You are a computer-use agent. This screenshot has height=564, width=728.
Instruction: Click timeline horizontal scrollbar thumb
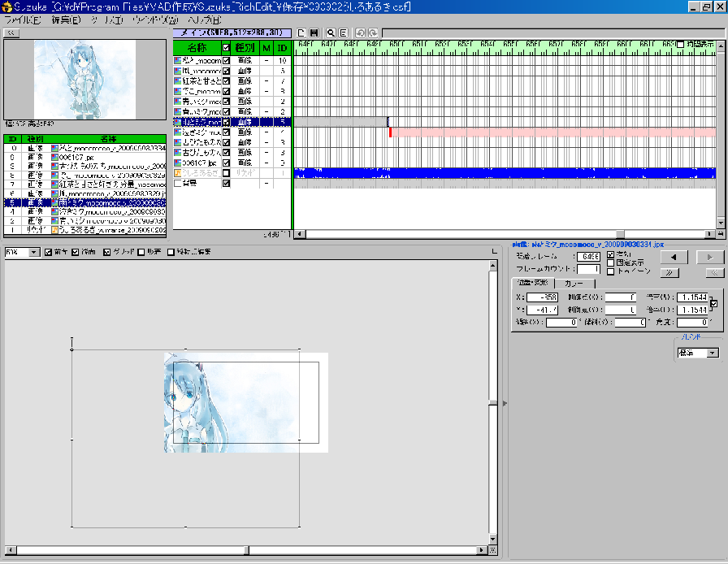tap(620, 234)
